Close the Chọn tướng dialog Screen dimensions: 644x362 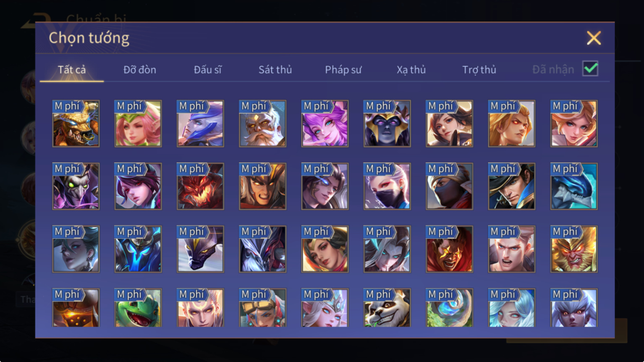(x=594, y=38)
